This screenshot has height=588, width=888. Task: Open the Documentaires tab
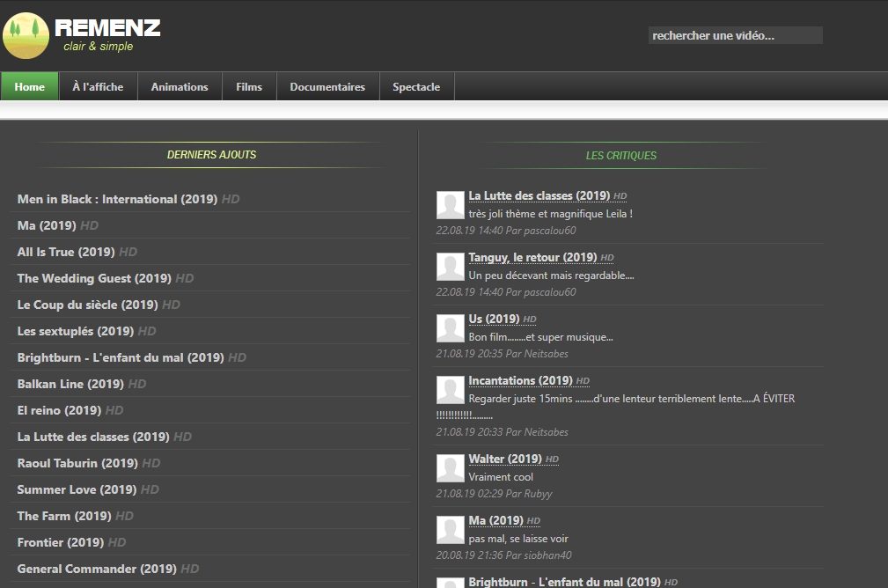tap(327, 86)
